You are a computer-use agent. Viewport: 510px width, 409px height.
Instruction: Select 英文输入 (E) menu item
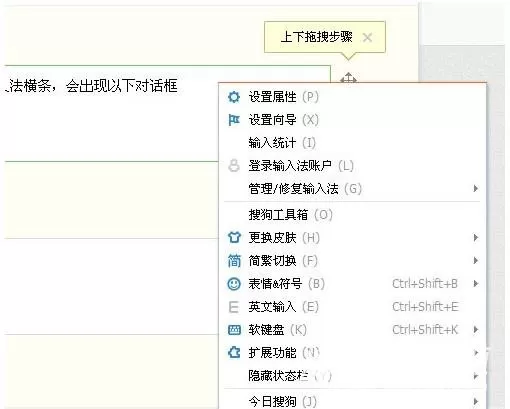[353, 307]
